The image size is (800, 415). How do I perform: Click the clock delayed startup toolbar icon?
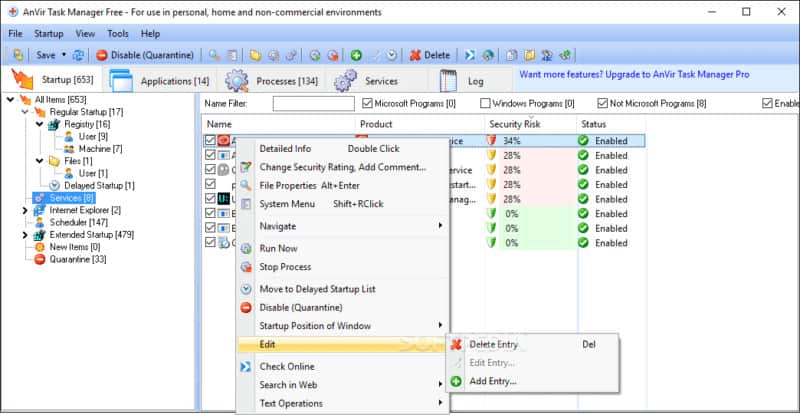pos(392,55)
